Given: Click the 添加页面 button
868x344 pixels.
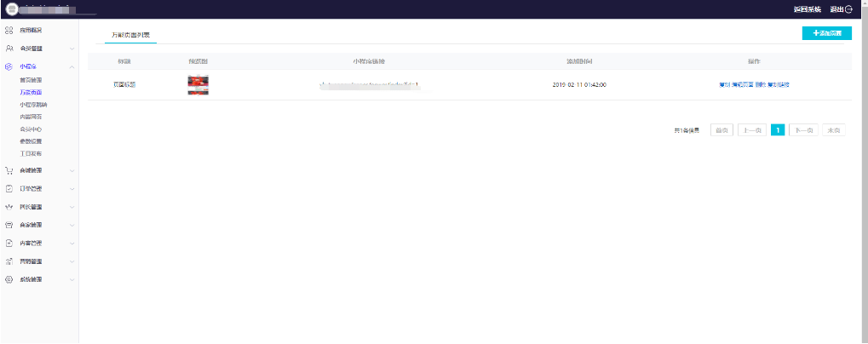Looking at the screenshot, I should (827, 33).
